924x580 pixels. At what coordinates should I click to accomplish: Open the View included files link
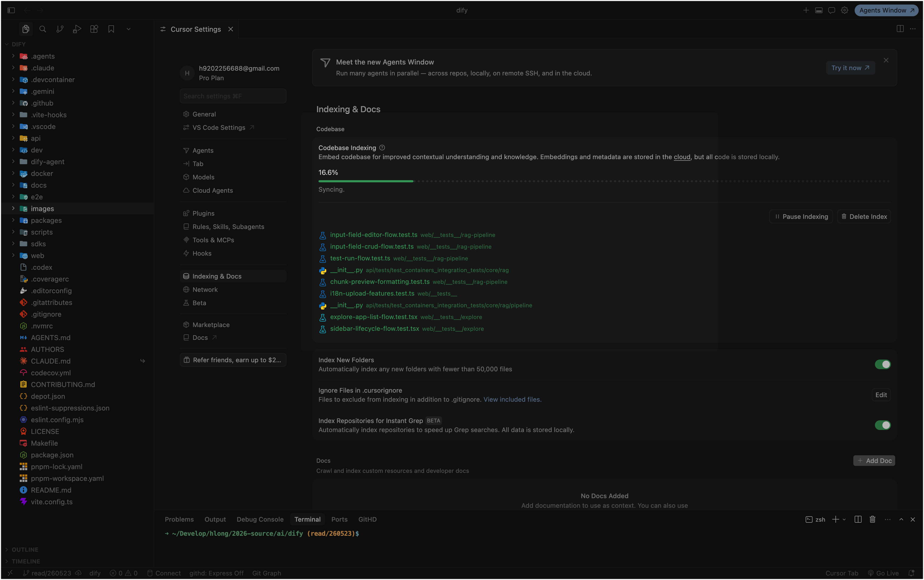click(512, 400)
